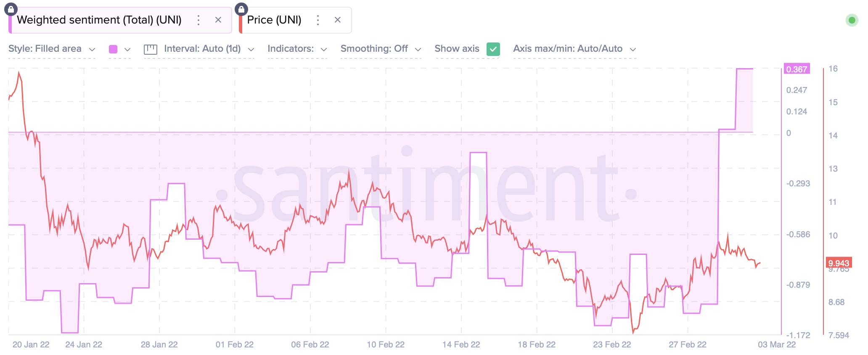
Task: Expand chevron next to Interval: Auto (1d)
Action: (x=251, y=50)
